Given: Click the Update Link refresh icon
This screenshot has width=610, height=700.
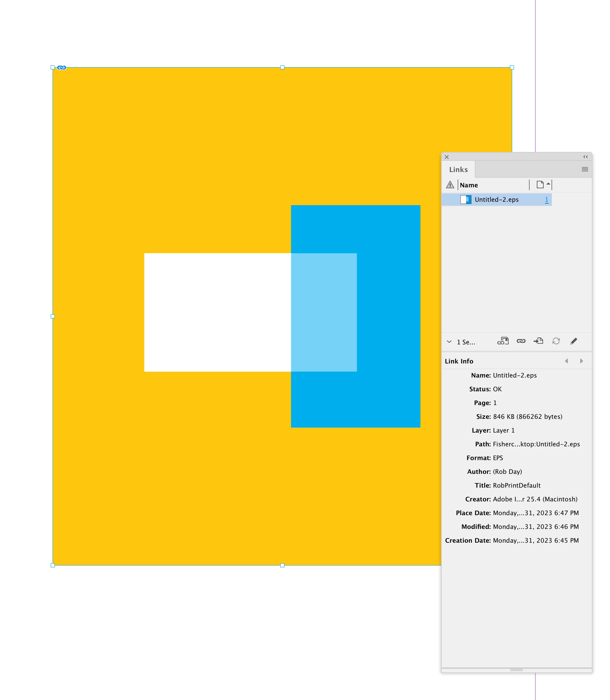Looking at the screenshot, I should coord(556,341).
